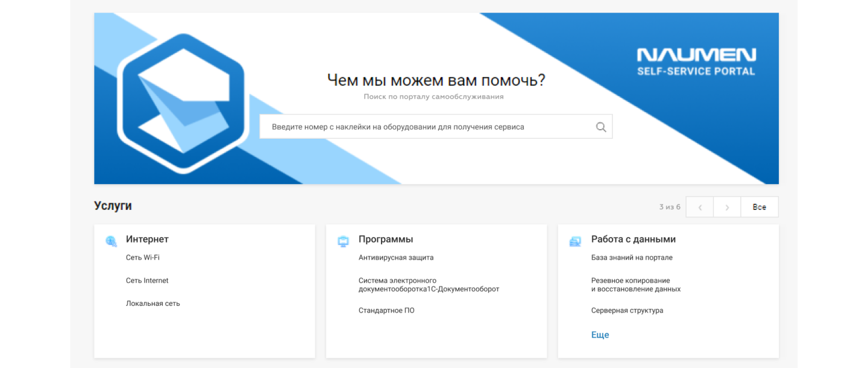868x368 pixels.
Task: Click the magnifier search icon
Action: [600, 127]
